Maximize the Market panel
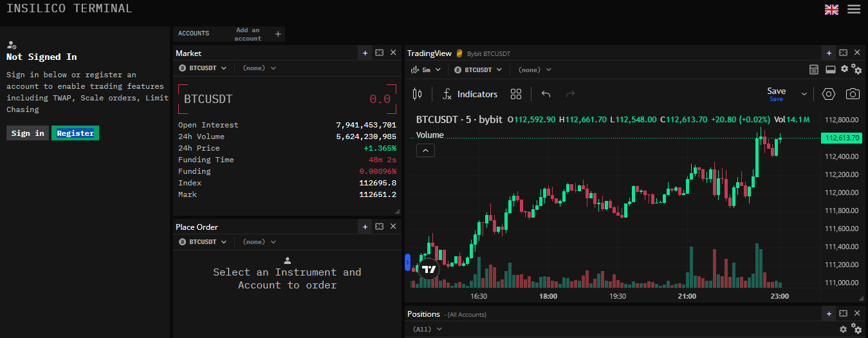Screen dimensions: 868x338 (380, 53)
